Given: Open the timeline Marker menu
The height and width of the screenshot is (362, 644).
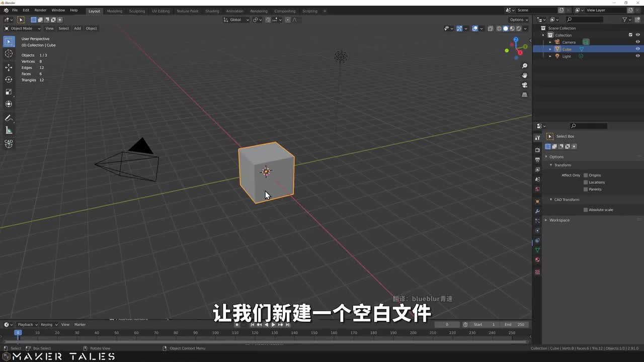Looking at the screenshot, I should 80,324.
